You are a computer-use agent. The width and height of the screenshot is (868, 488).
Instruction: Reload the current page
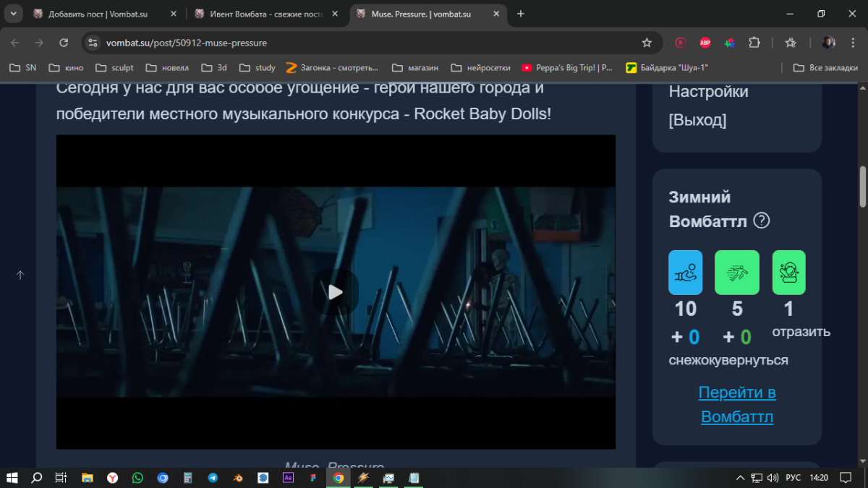point(64,43)
